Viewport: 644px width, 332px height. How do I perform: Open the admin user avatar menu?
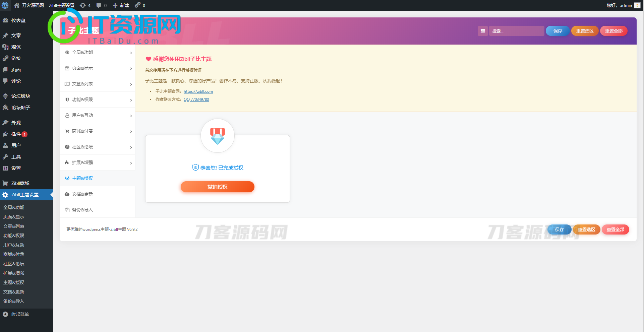click(x=637, y=5)
